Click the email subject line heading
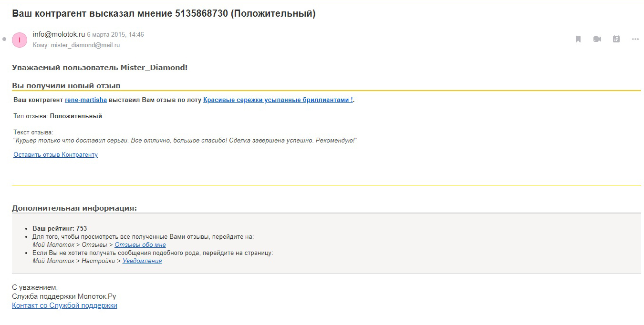Screen dimensions: 644x325 click(x=164, y=13)
